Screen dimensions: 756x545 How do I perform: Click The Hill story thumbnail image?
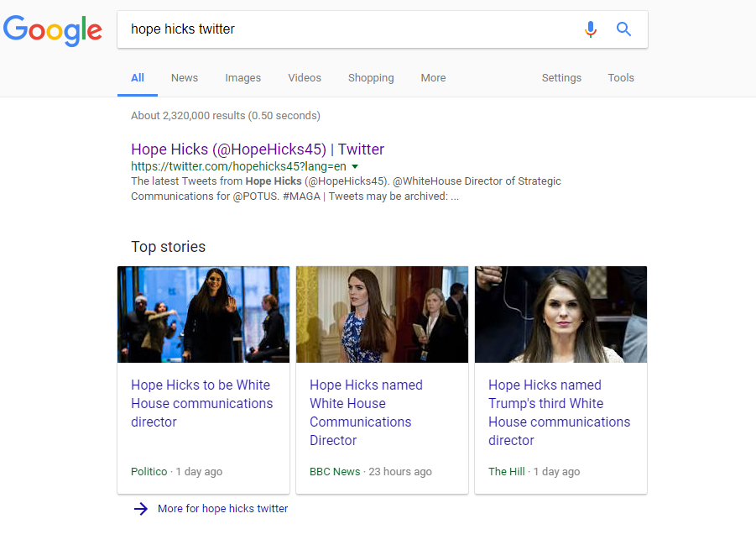coord(560,314)
